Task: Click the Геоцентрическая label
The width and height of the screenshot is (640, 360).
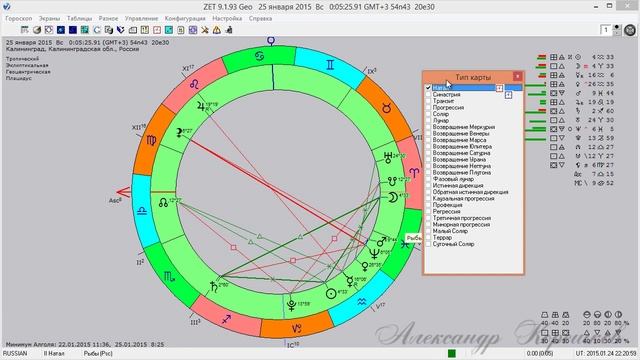Action: pos(28,72)
